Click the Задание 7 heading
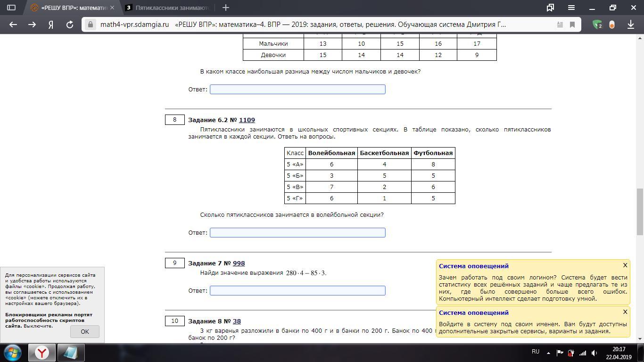 (216, 263)
